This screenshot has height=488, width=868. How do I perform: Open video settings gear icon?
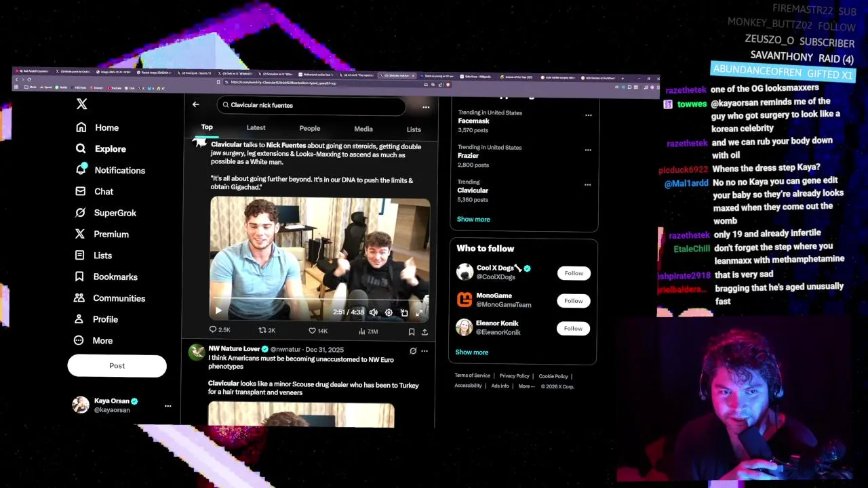point(389,312)
